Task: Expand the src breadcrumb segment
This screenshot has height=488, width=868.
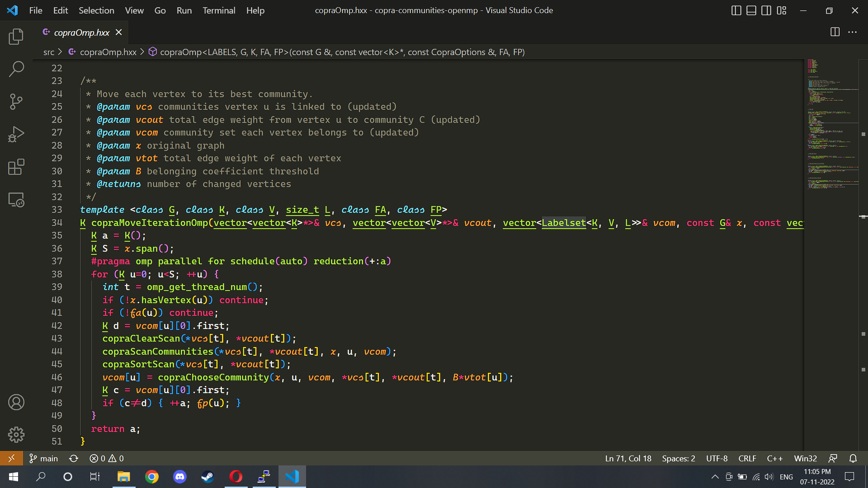Action: tap(49, 52)
